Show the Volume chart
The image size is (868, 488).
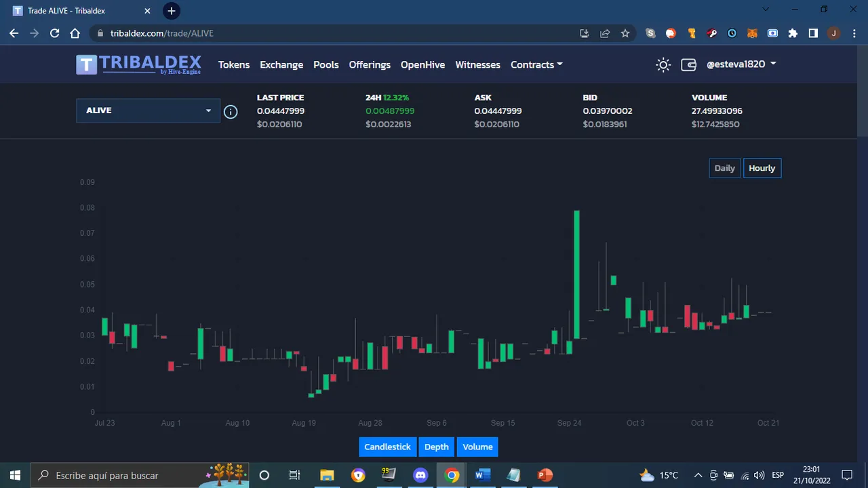pos(477,447)
